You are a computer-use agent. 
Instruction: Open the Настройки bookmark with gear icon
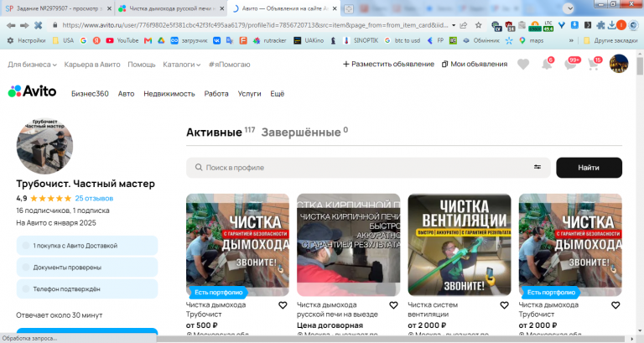coord(26,40)
